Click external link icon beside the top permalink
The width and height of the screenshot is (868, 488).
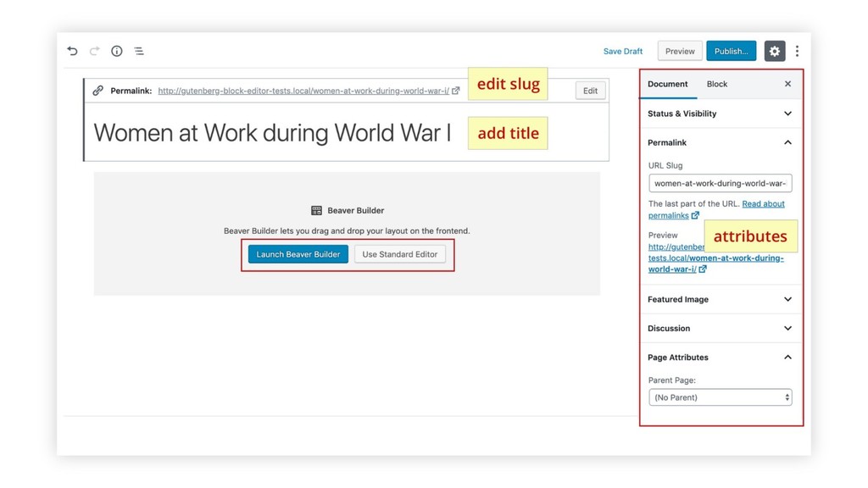point(455,90)
